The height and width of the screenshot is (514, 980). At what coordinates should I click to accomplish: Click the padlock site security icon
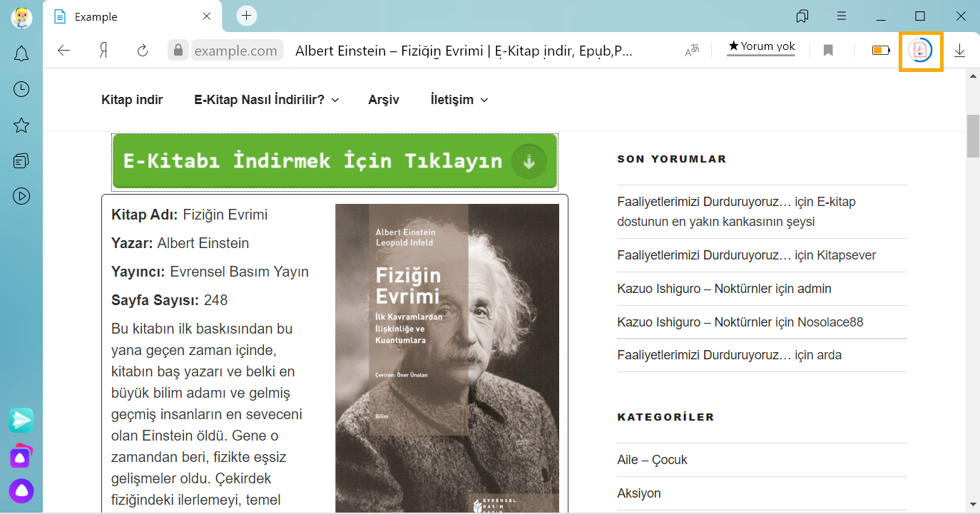tap(178, 51)
